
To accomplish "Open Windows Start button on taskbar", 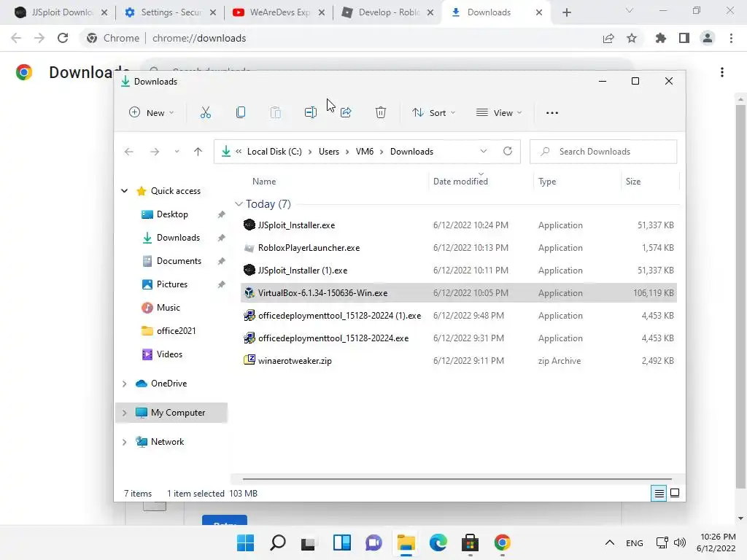I will click(245, 542).
